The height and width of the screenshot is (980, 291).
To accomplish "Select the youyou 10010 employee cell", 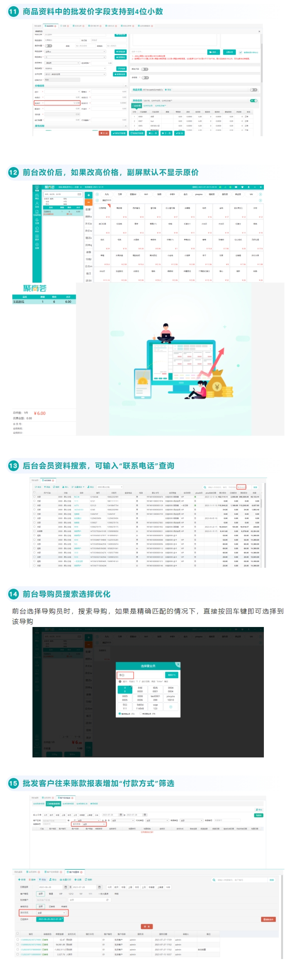I will [171, 698].
